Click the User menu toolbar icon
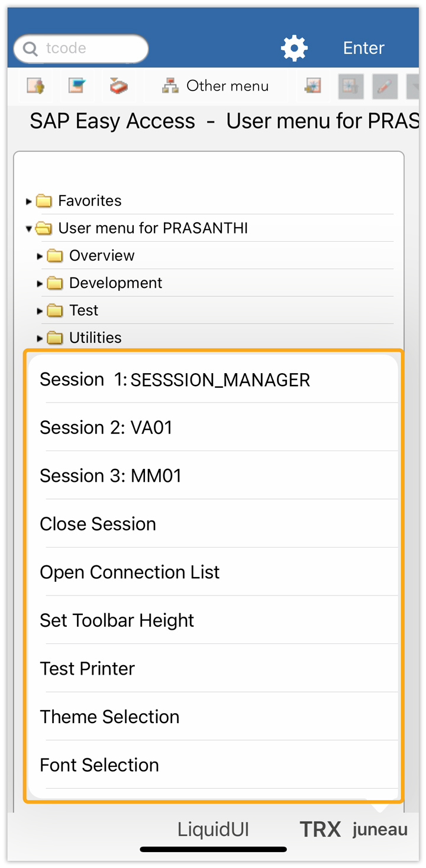This screenshot has width=426, height=868. point(35,86)
